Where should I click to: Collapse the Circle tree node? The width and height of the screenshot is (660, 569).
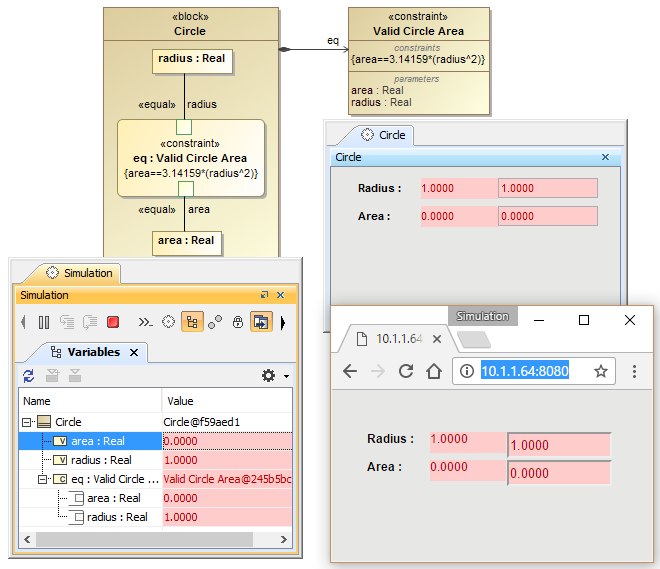coord(27,422)
